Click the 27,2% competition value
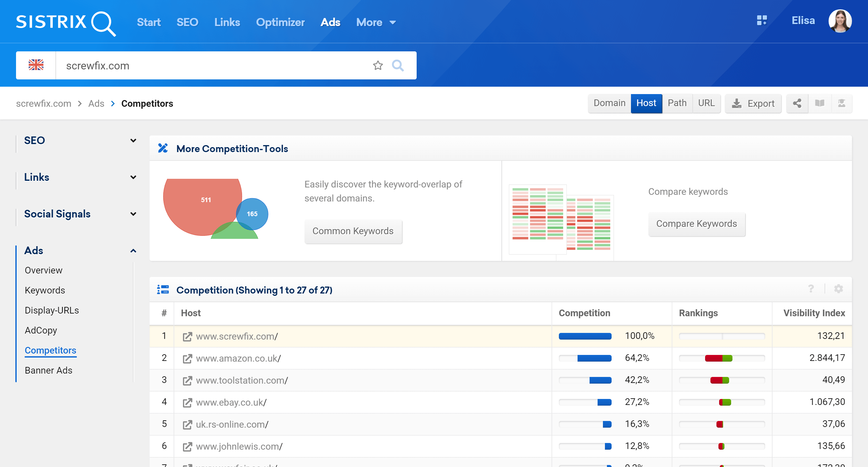This screenshot has height=467, width=868. (x=637, y=402)
